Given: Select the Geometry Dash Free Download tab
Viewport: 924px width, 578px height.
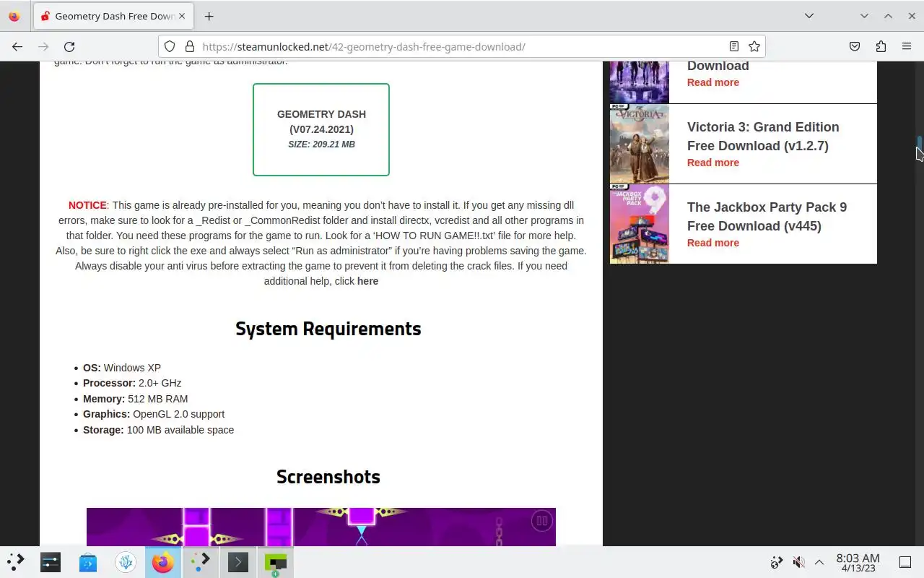Looking at the screenshot, I should coord(113,16).
